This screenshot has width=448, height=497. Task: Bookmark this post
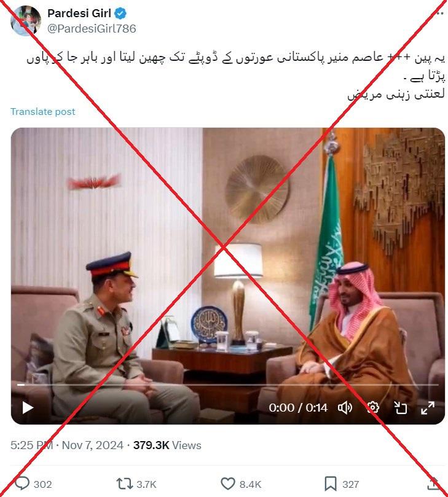(330, 484)
